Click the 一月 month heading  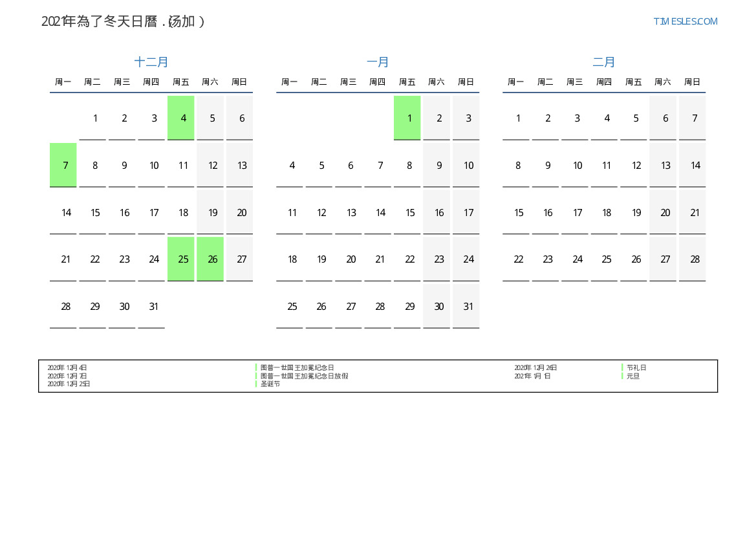tap(378, 62)
